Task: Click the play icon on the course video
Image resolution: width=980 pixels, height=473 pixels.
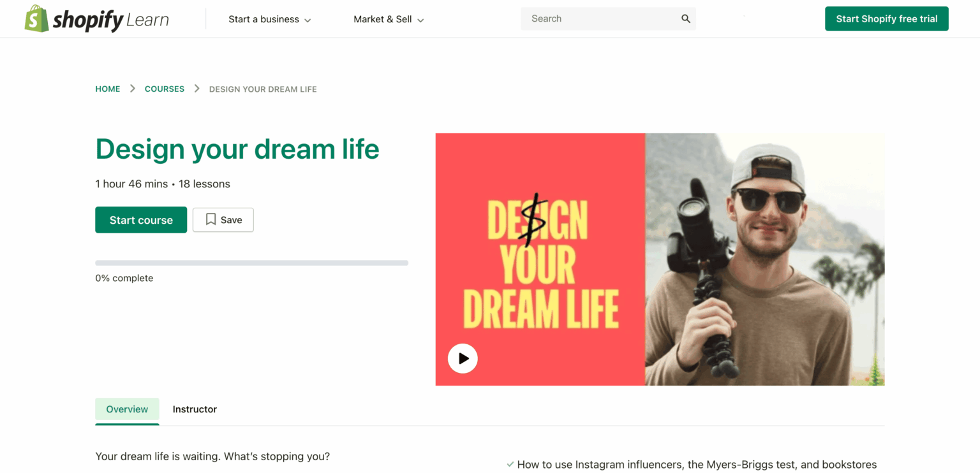Action: [x=462, y=358]
